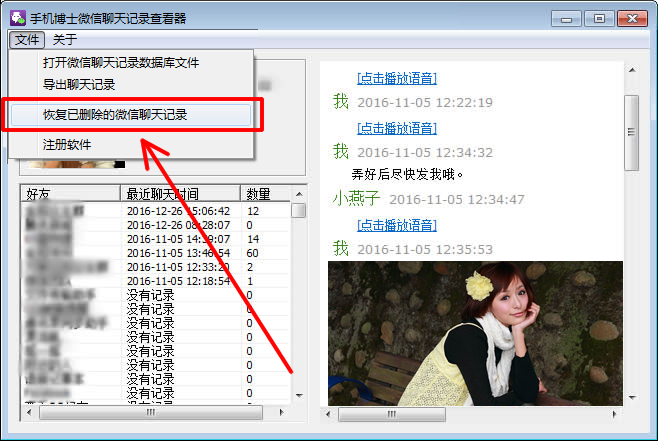
Task: Play voice message below 12:22:19 timestamp
Action: click(397, 128)
